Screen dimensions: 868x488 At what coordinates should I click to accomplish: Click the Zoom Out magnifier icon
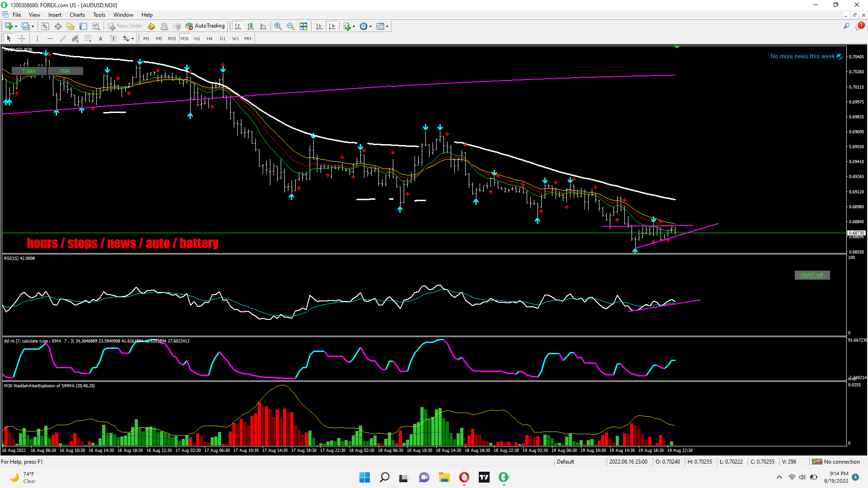click(x=291, y=26)
